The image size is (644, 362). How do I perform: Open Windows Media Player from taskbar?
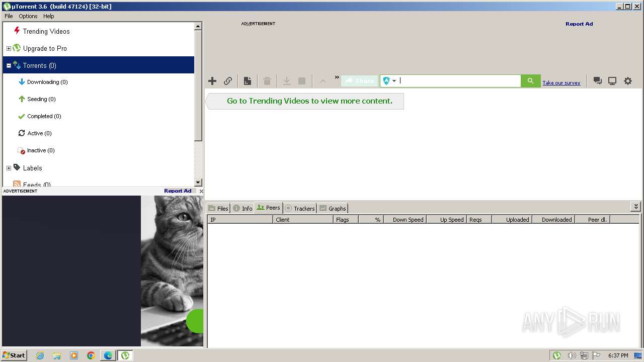click(74, 355)
